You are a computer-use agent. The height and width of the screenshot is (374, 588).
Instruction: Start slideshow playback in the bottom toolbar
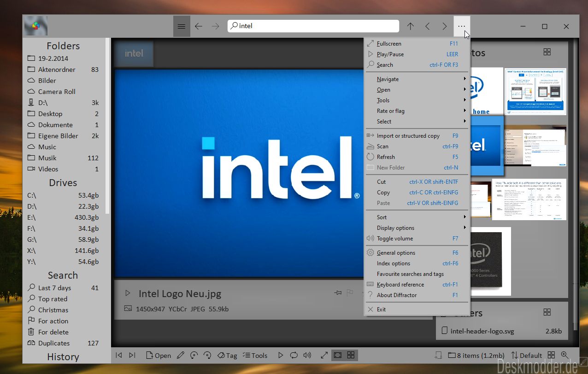click(281, 355)
